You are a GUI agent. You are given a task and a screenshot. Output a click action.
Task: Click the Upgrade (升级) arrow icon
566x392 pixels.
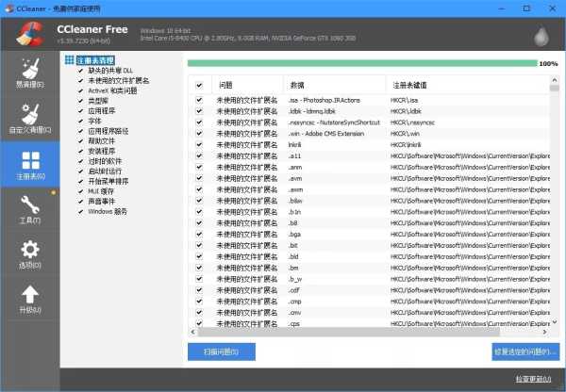coord(30,295)
